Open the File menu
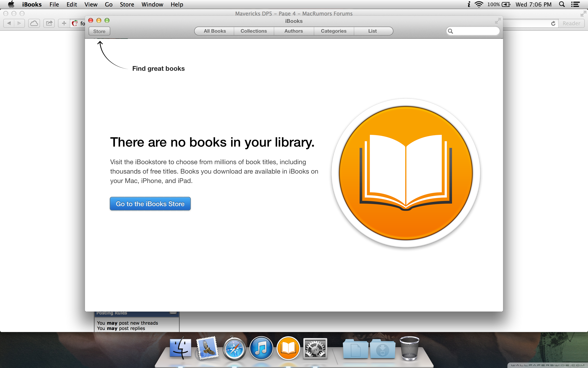588x368 pixels. [x=54, y=4]
